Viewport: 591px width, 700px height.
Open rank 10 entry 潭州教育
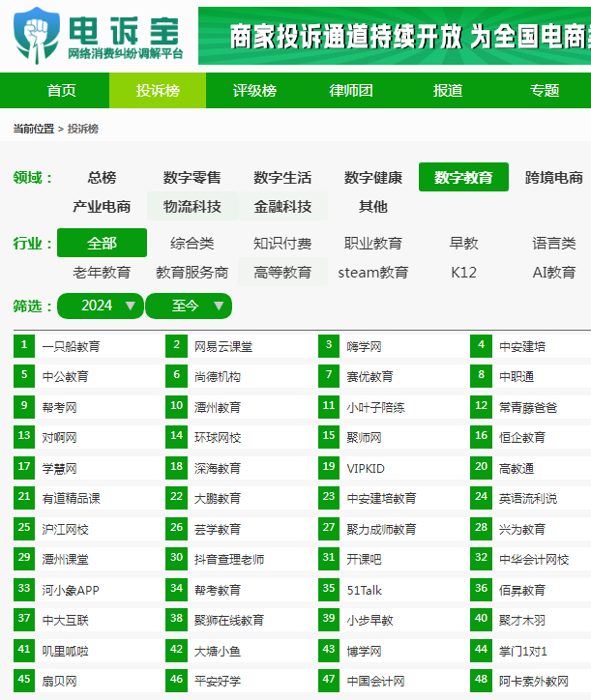(x=218, y=407)
